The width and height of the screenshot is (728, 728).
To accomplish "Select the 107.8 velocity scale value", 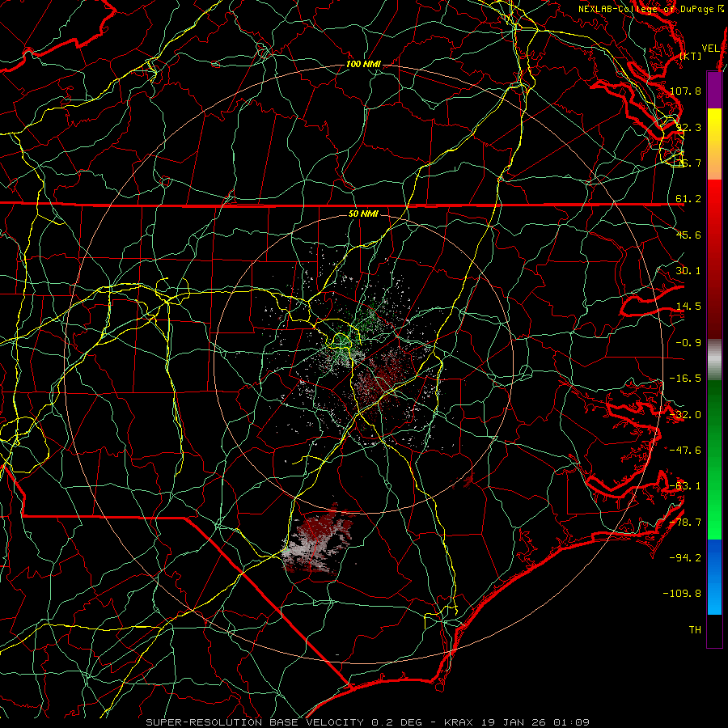I will pos(685,91).
